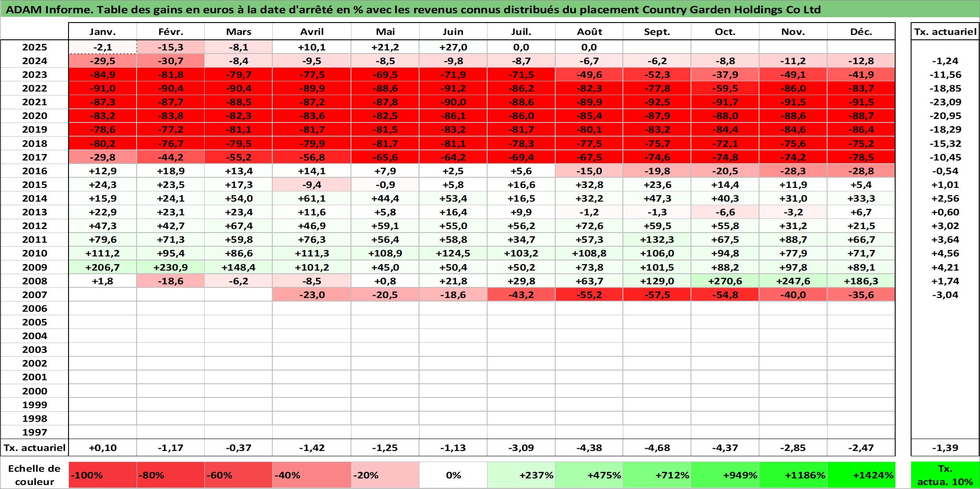The width and height of the screenshot is (980, 489).
Task: Click the cell showing -57,5
Action: click(x=657, y=295)
